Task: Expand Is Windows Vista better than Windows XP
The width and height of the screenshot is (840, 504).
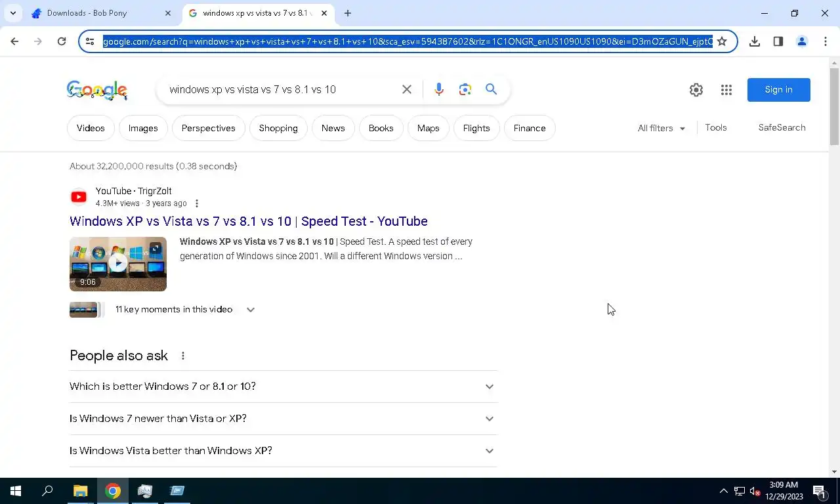Action: [283, 451]
